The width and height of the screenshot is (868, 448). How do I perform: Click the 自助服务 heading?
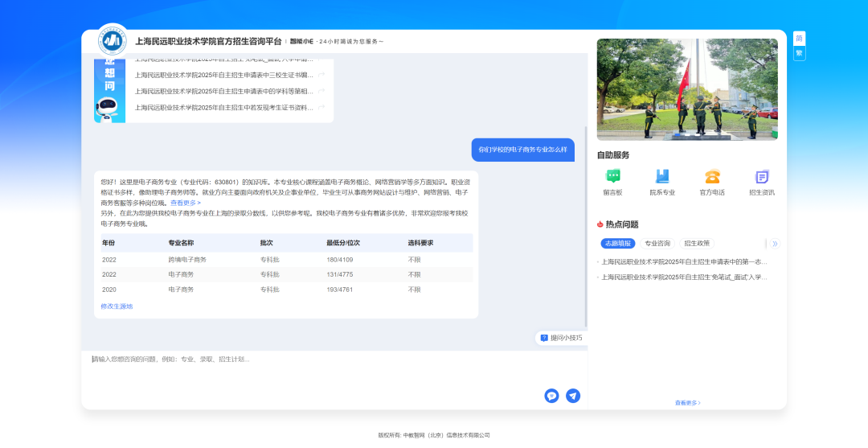pos(612,155)
